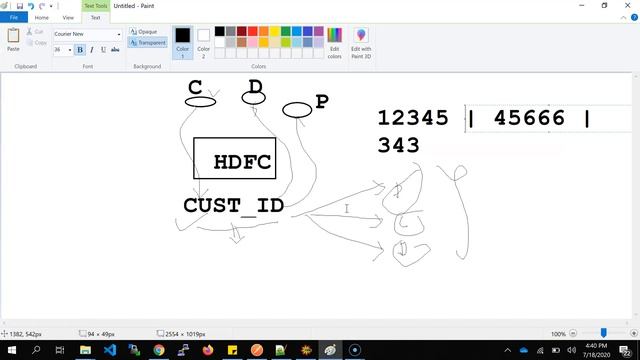Select Opaque background option
Screen dimensions: 640x360
144,31
